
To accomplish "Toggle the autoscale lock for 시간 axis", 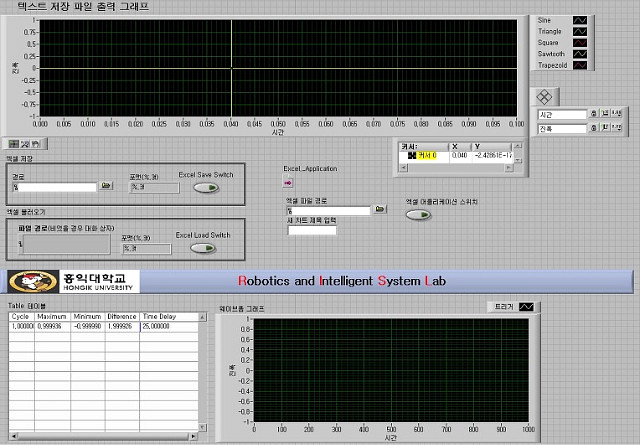I will (x=594, y=114).
